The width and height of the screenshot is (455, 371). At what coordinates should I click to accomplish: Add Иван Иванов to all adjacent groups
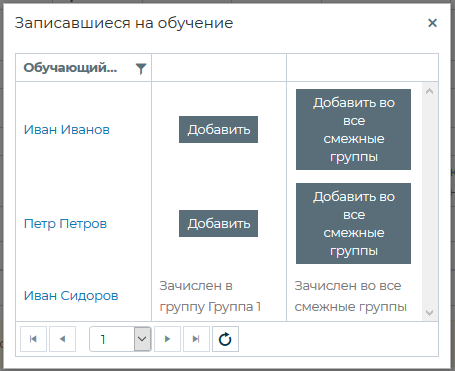[x=353, y=129]
